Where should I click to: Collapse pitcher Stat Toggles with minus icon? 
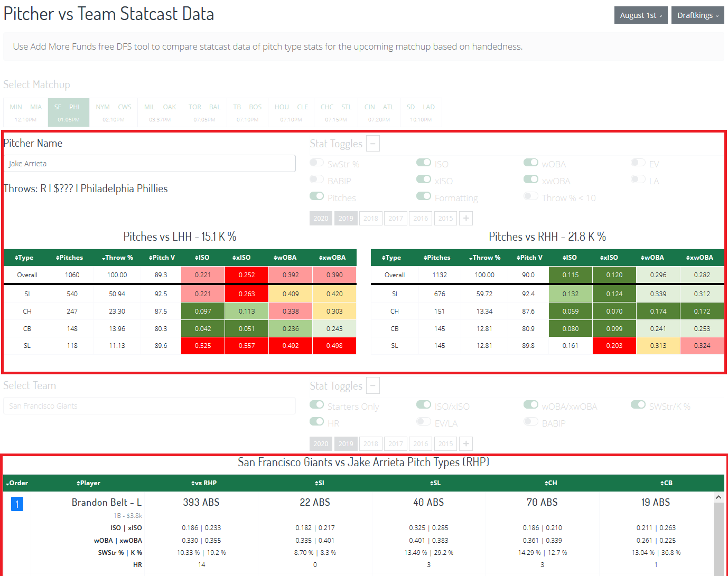point(373,143)
